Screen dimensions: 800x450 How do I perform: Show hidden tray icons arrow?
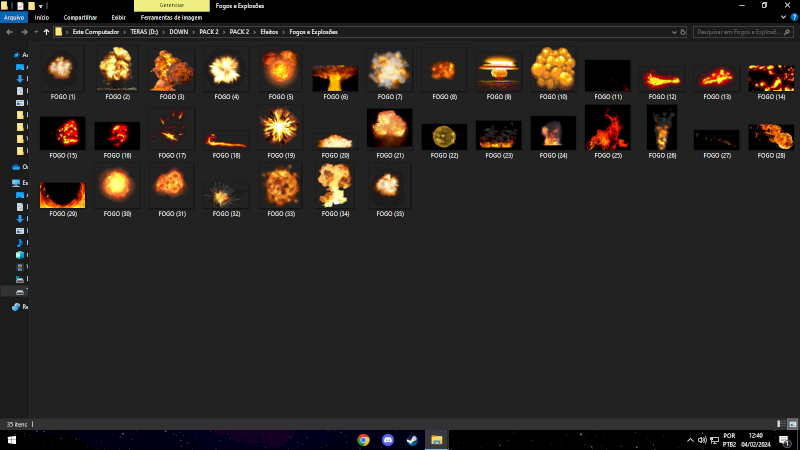click(690, 440)
